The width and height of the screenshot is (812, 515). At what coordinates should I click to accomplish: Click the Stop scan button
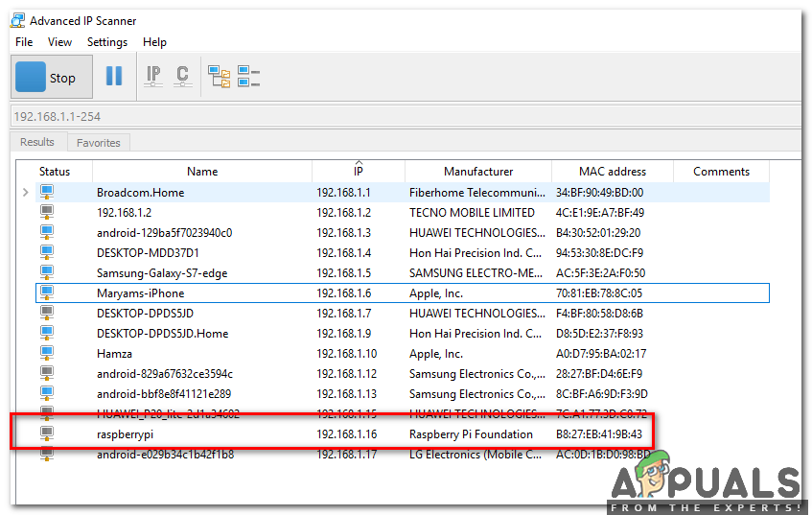(x=52, y=78)
